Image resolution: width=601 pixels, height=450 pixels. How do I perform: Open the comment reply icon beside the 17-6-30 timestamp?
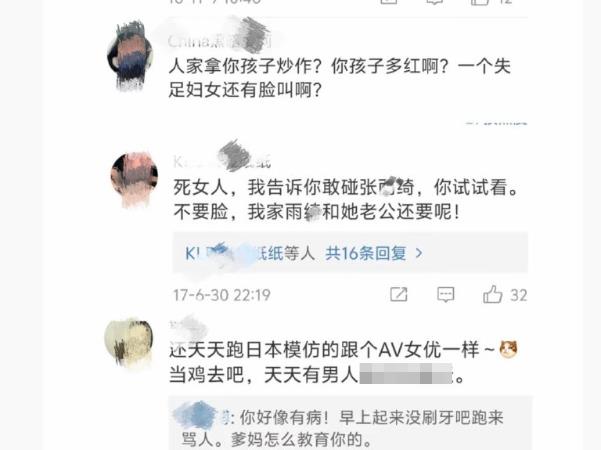click(x=445, y=295)
